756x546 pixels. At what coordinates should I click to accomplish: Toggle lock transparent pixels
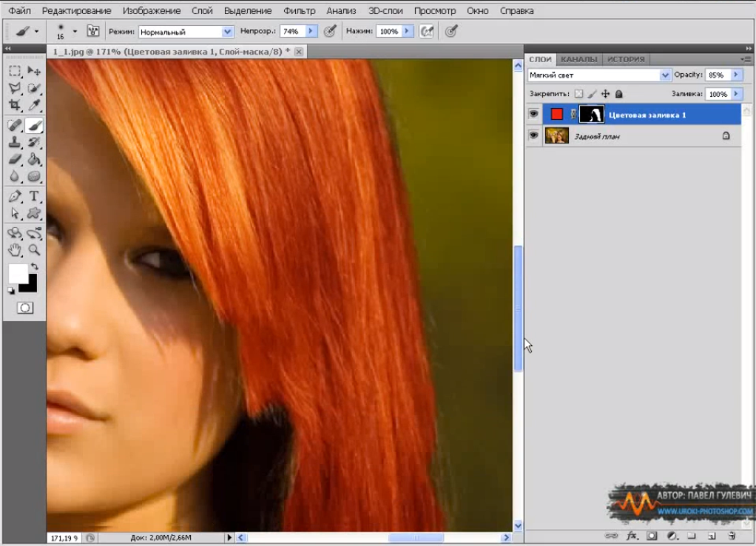[578, 94]
